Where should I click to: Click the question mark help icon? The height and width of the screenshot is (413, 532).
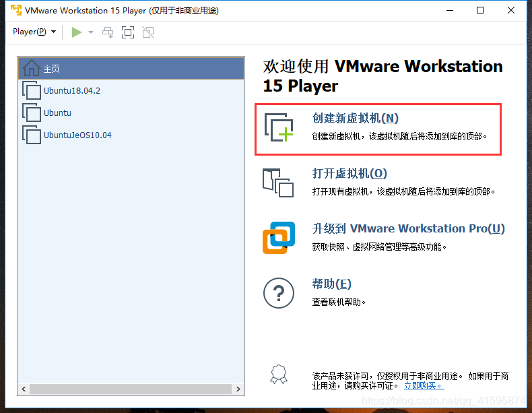(x=279, y=293)
